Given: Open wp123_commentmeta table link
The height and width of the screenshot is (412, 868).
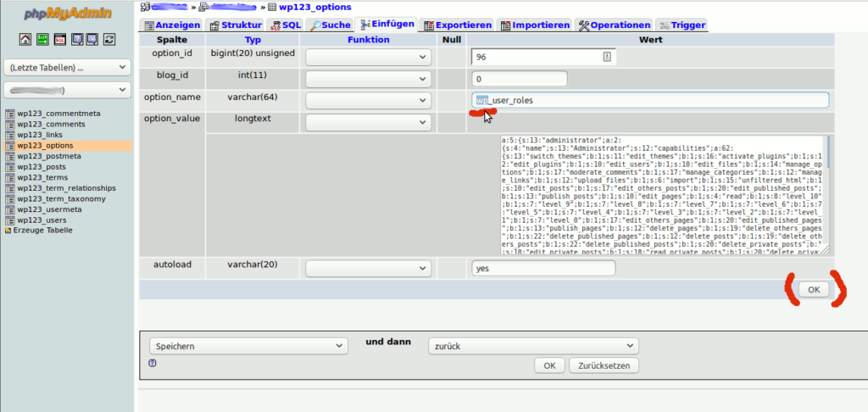Looking at the screenshot, I should tap(58, 114).
